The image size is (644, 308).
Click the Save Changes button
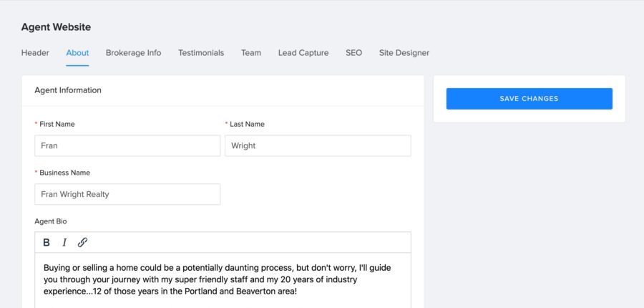click(529, 99)
